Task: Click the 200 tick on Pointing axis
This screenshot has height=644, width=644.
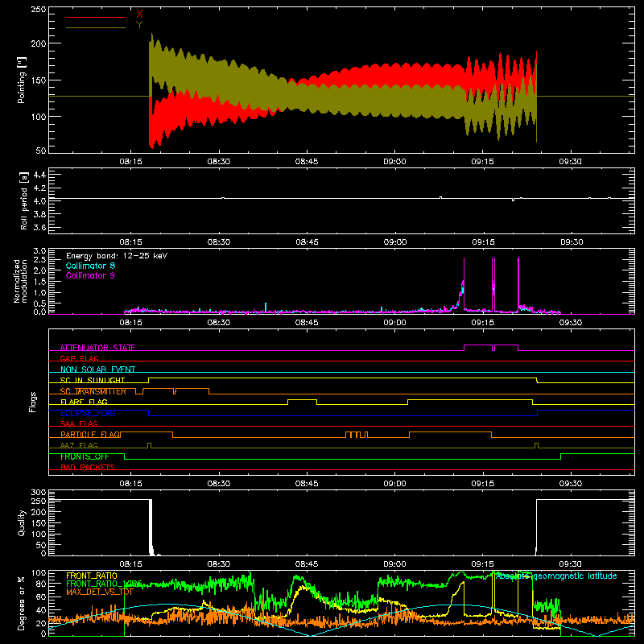Action: [38, 43]
